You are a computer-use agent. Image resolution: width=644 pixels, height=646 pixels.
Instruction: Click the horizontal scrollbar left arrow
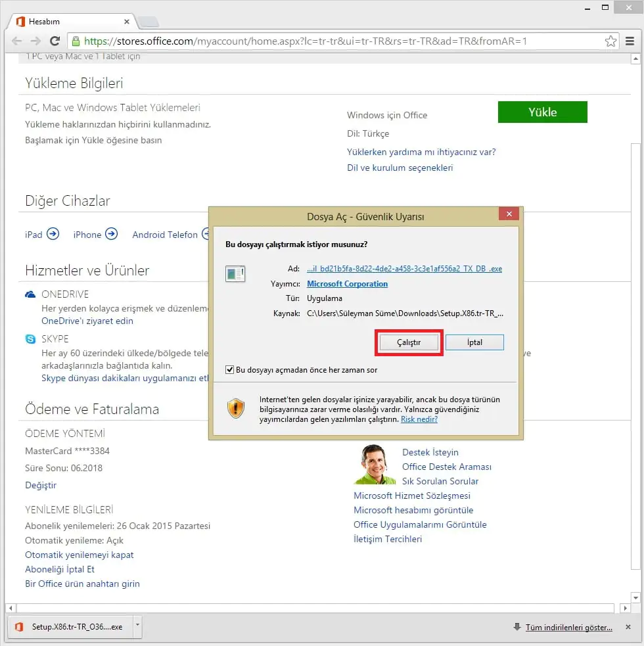(11, 608)
